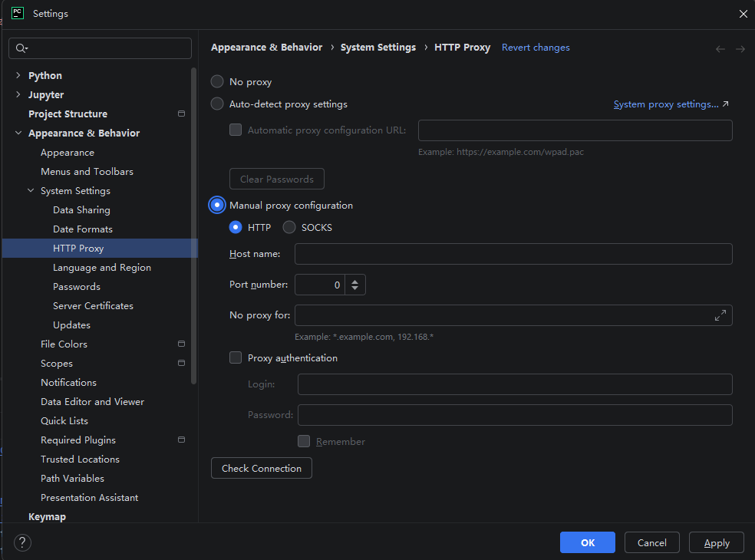Collapse the Appearance & Behavior node
The width and height of the screenshot is (755, 560).
[x=18, y=133]
